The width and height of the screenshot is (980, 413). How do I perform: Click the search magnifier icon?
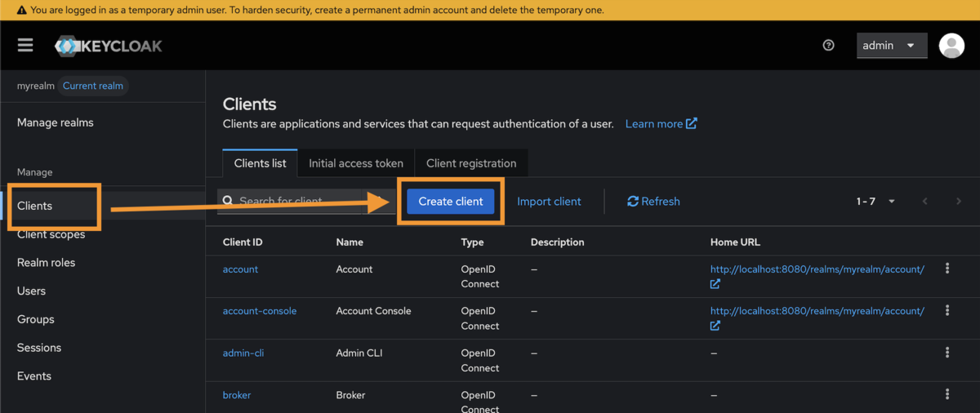coord(228,202)
